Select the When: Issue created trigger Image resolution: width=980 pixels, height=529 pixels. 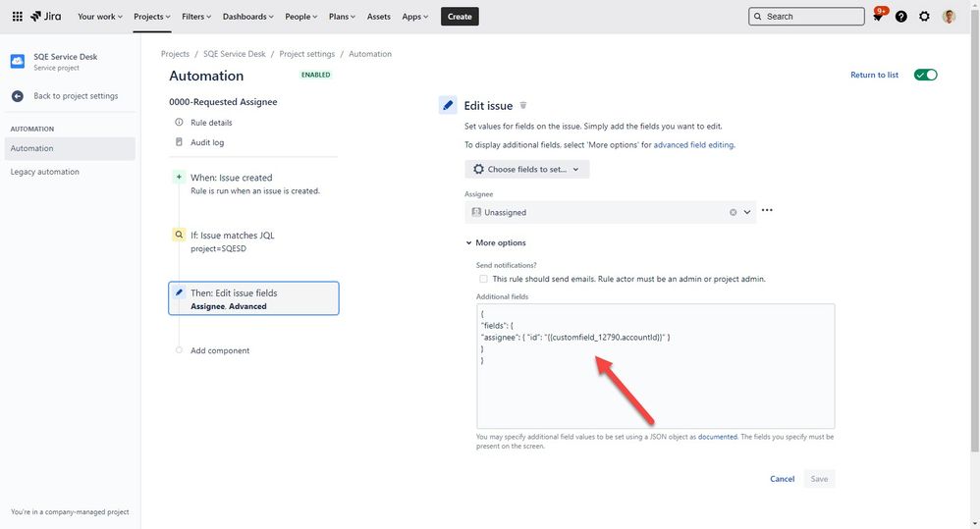coord(253,184)
